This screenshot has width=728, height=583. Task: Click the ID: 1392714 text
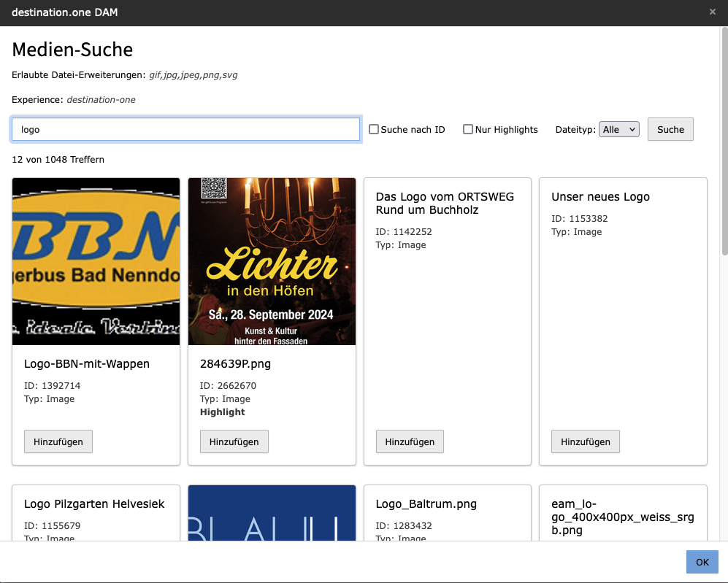tap(52, 386)
